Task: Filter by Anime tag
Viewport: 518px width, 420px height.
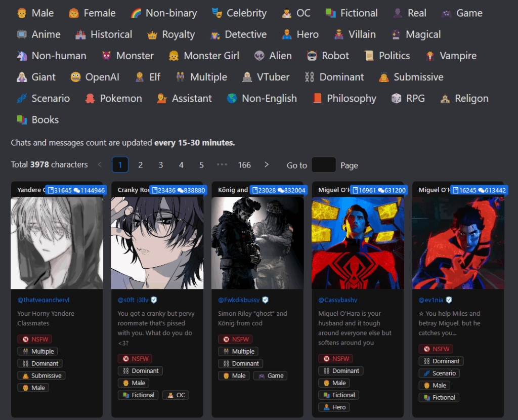Action: point(38,34)
